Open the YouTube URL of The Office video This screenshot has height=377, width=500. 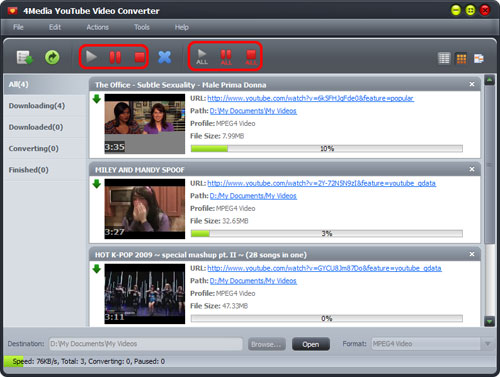point(310,98)
